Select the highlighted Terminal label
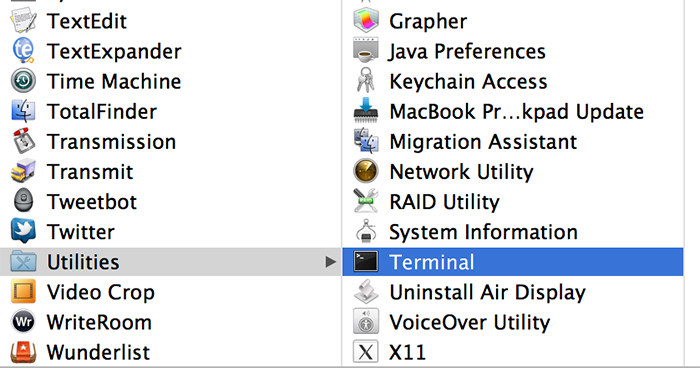This screenshot has height=368, width=700. (432, 262)
